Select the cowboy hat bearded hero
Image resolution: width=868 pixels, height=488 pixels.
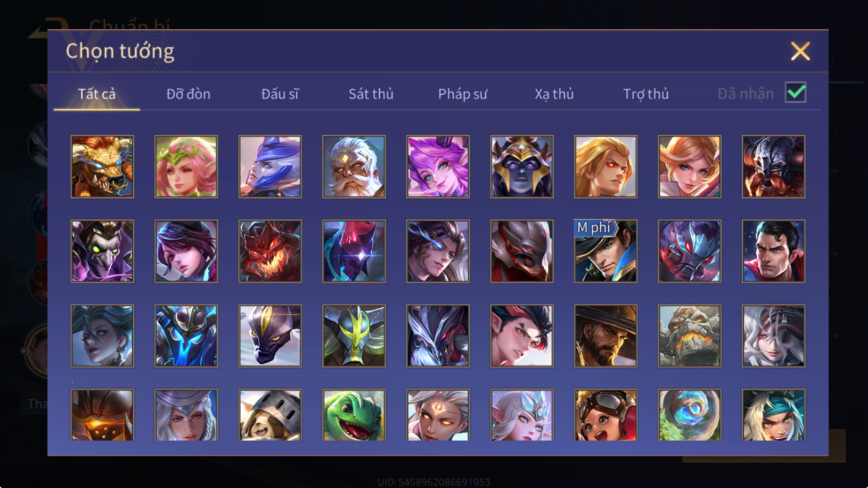tap(606, 336)
